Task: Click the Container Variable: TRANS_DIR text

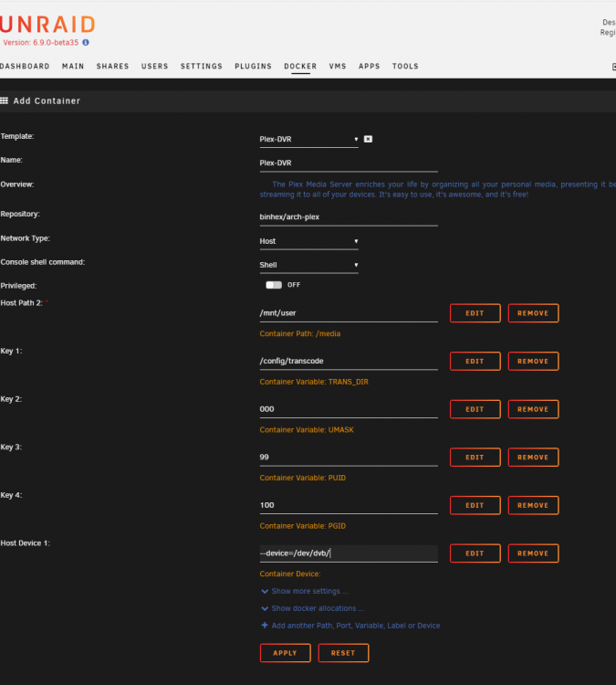Action: [x=314, y=382]
